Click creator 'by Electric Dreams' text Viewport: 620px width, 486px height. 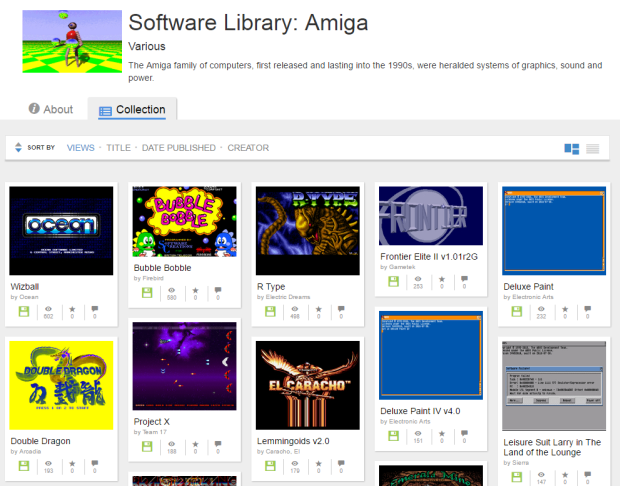coord(284,297)
